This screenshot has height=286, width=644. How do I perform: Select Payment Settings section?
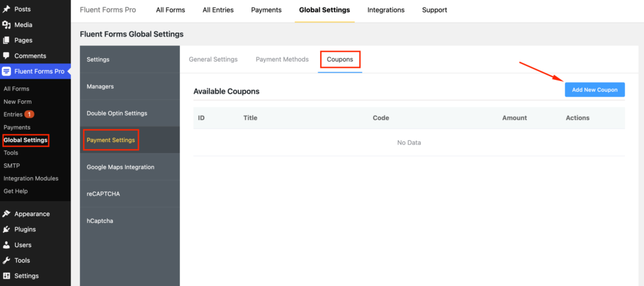(130, 140)
